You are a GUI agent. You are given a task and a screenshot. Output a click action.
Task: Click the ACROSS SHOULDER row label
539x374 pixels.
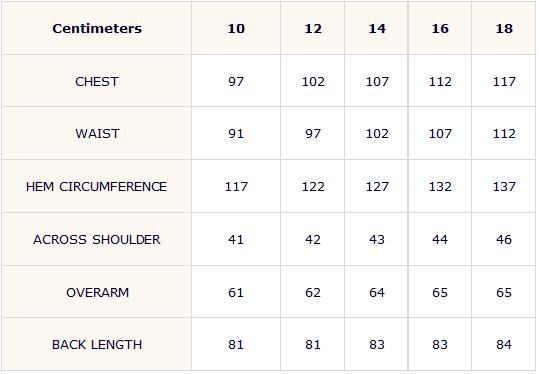tap(97, 240)
